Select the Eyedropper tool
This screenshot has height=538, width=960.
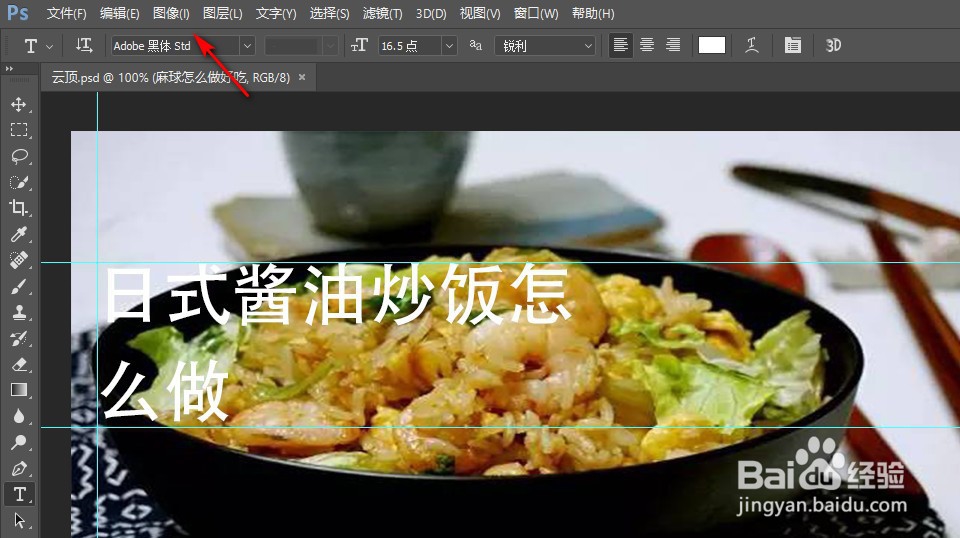click(x=18, y=234)
